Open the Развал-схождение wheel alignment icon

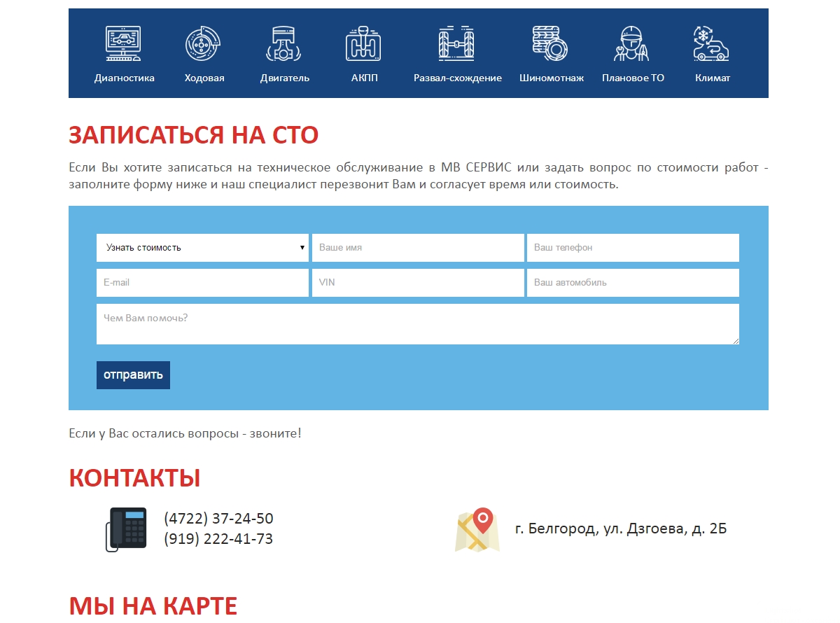(456, 43)
